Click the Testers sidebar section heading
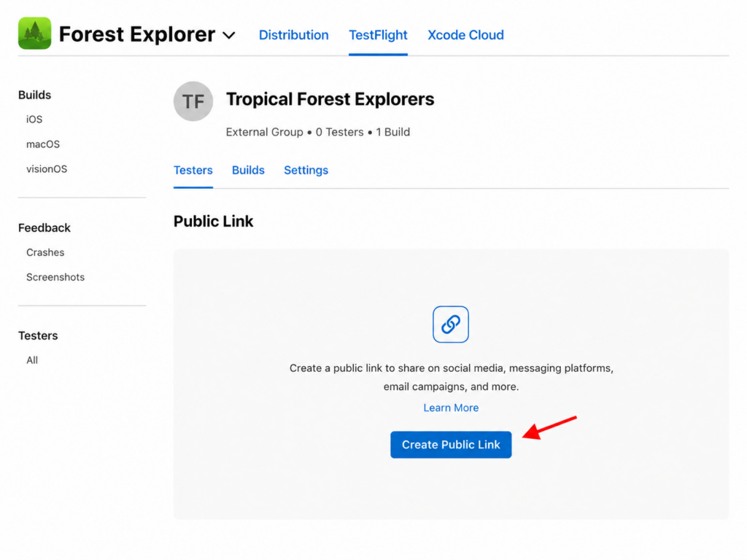This screenshot has width=747, height=560. click(x=38, y=335)
